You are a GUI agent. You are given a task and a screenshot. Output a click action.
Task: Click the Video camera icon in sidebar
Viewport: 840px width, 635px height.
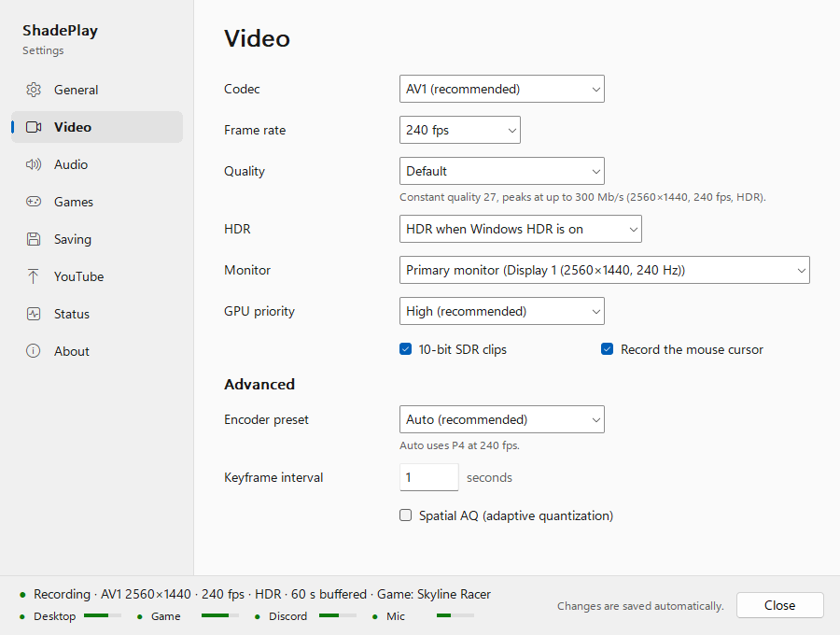[34, 127]
